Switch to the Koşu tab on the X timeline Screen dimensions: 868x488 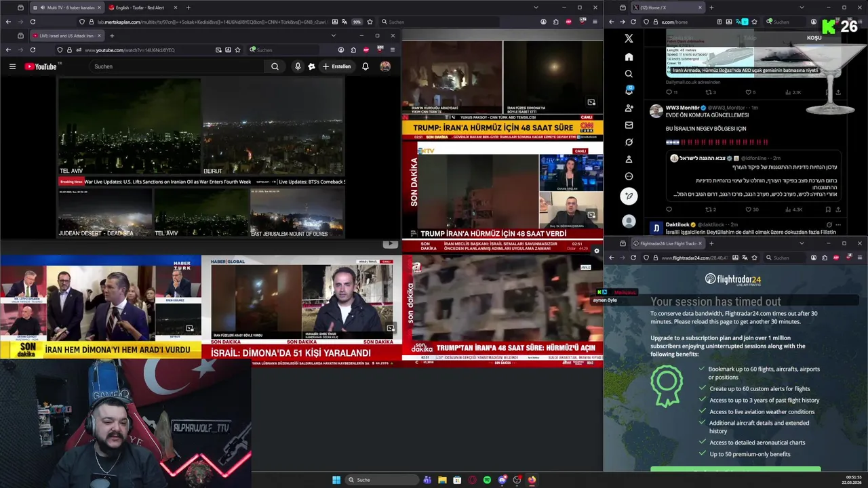(x=814, y=38)
